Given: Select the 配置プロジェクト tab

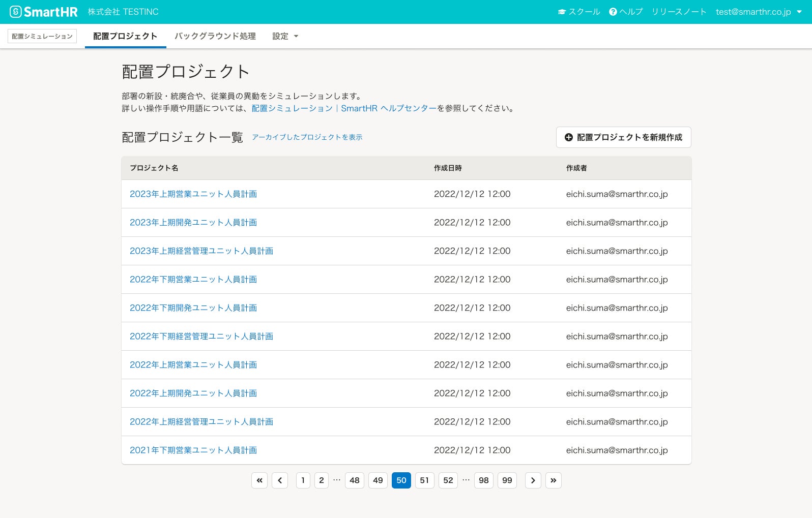Looking at the screenshot, I should tap(125, 36).
